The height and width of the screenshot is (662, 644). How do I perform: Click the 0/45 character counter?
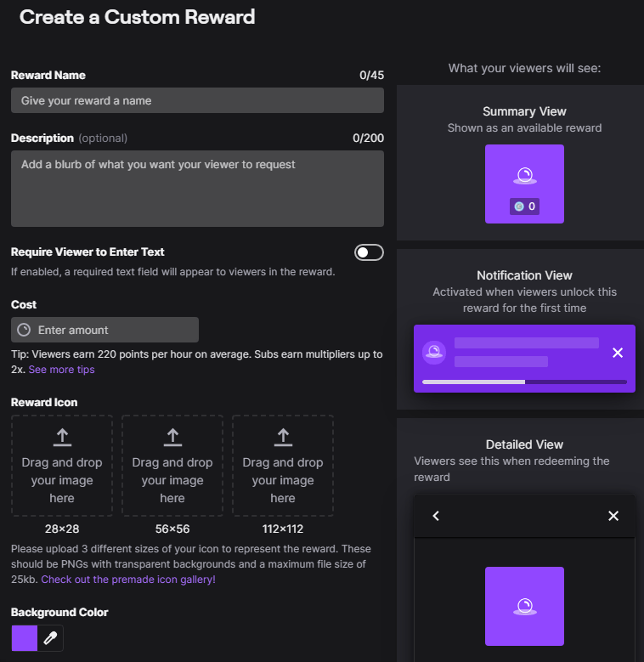pos(372,75)
